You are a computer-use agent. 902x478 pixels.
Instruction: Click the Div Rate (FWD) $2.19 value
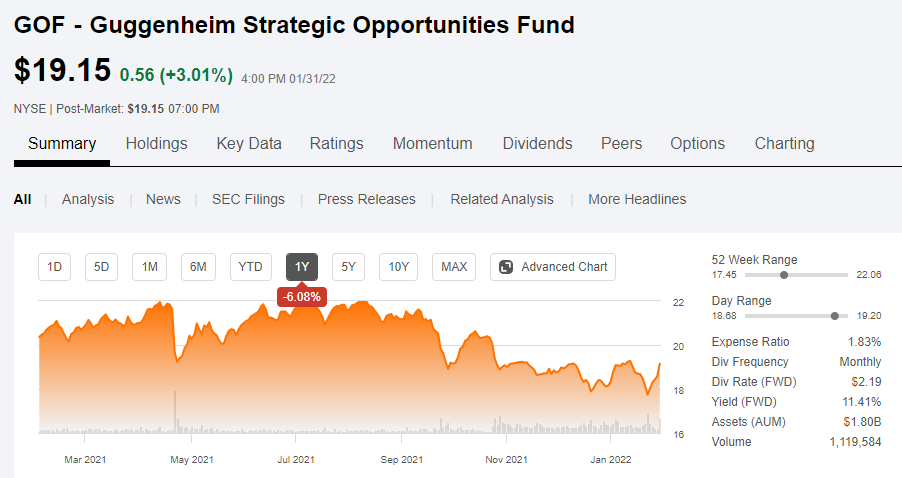866,382
